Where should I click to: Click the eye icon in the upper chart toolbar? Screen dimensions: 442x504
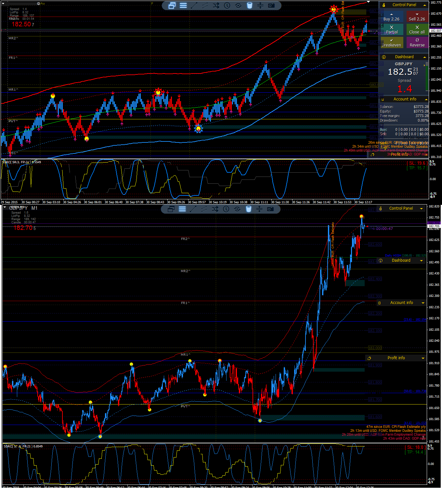click(238, 6)
